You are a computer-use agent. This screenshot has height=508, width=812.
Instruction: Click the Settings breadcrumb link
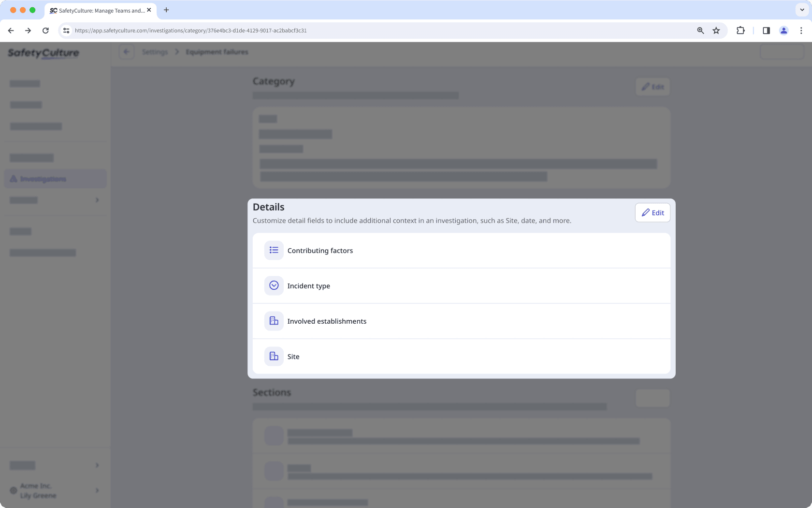click(x=155, y=52)
